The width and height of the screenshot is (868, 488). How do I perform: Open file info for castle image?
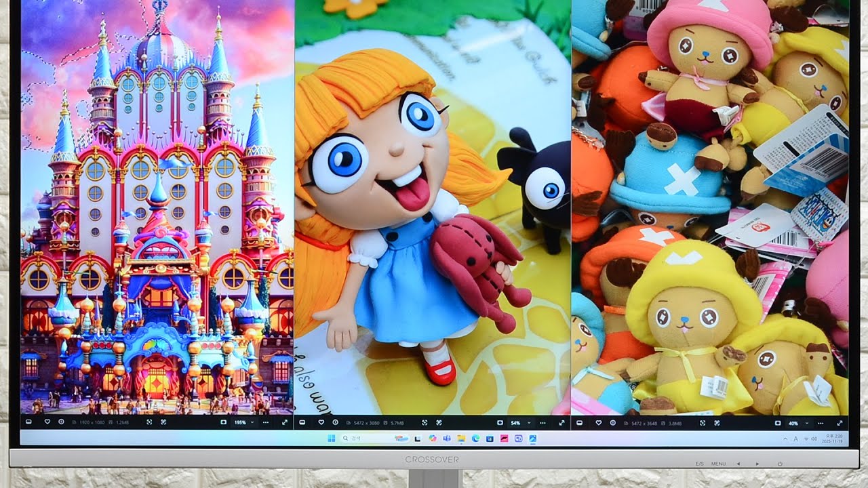click(x=61, y=422)
